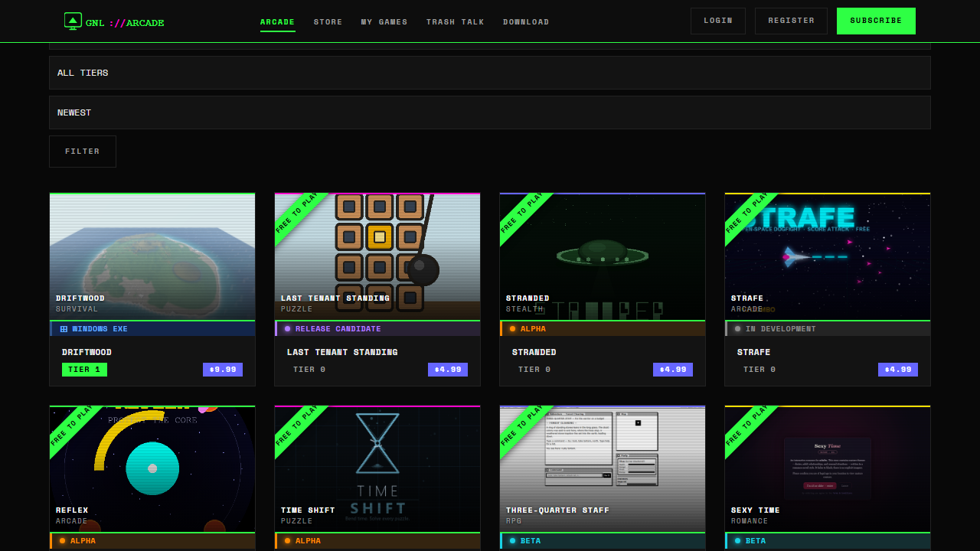Click RPG genre label on Three-Quarter Staff
This screenshot has height=551, width=980.
(514, 521)
